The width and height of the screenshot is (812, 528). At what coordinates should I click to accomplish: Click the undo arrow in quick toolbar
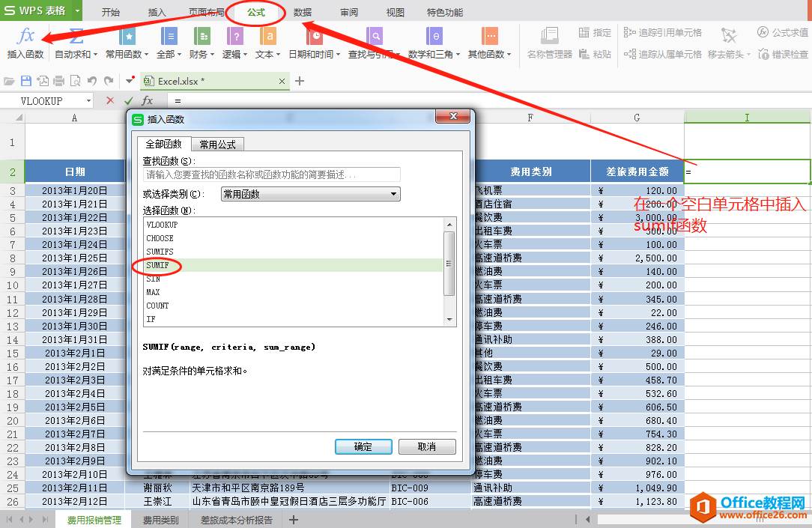(92, 81)
